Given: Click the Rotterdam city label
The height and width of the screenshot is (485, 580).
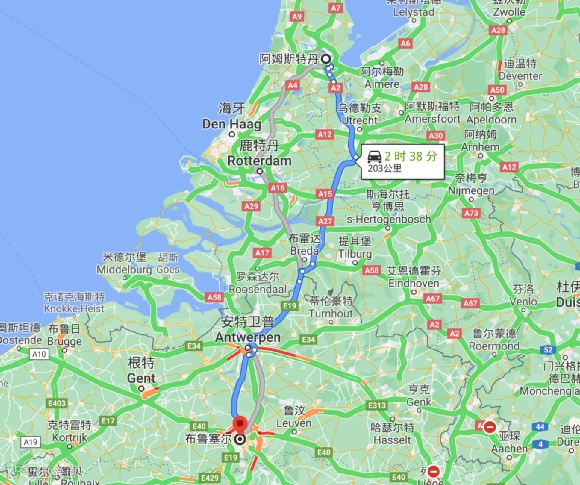Looking at the screenshot, I should point(259,161).
